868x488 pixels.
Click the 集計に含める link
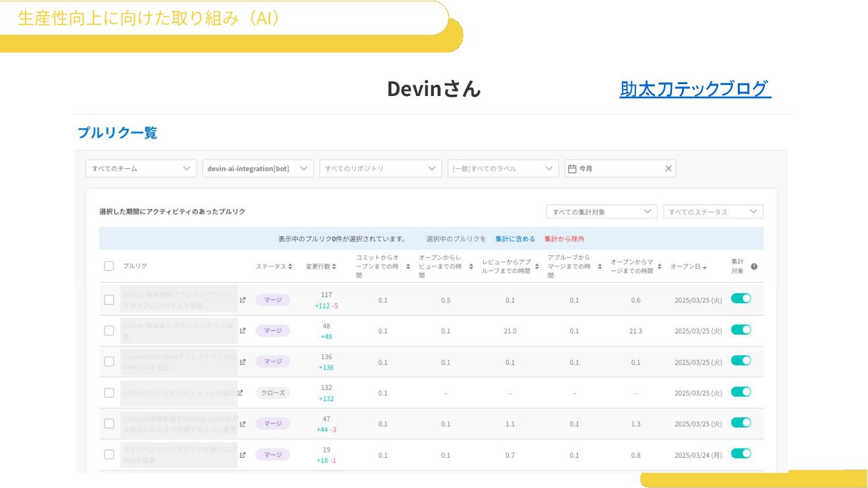[515, 239]
